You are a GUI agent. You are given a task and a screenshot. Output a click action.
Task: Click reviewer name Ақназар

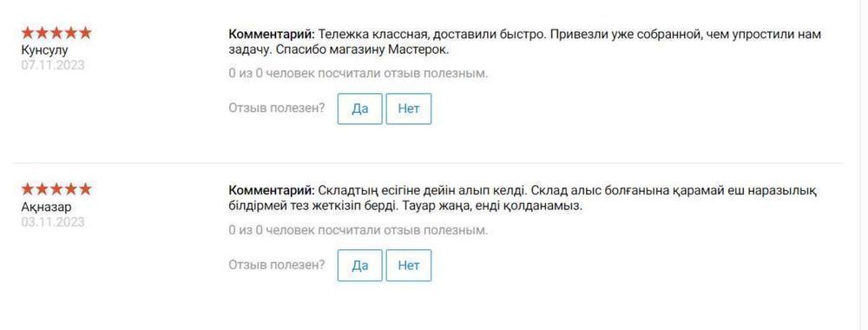46,207
